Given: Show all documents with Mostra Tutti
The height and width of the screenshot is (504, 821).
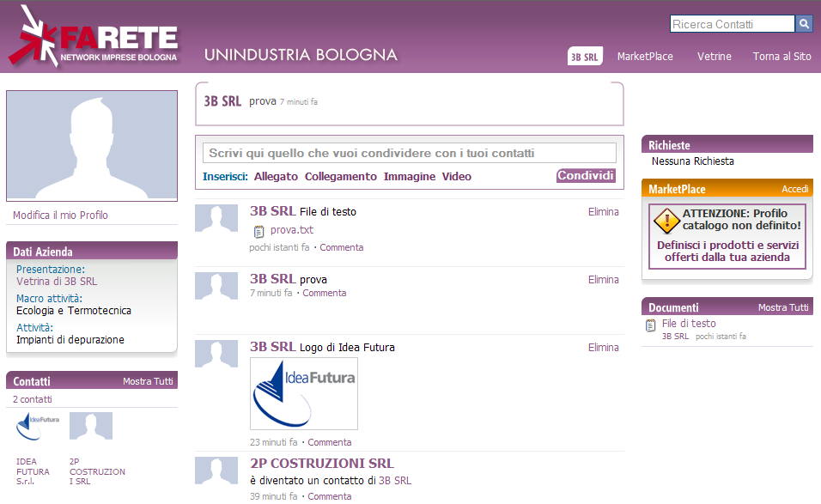Looking at the screenshot, I should (x=783, y=307).
